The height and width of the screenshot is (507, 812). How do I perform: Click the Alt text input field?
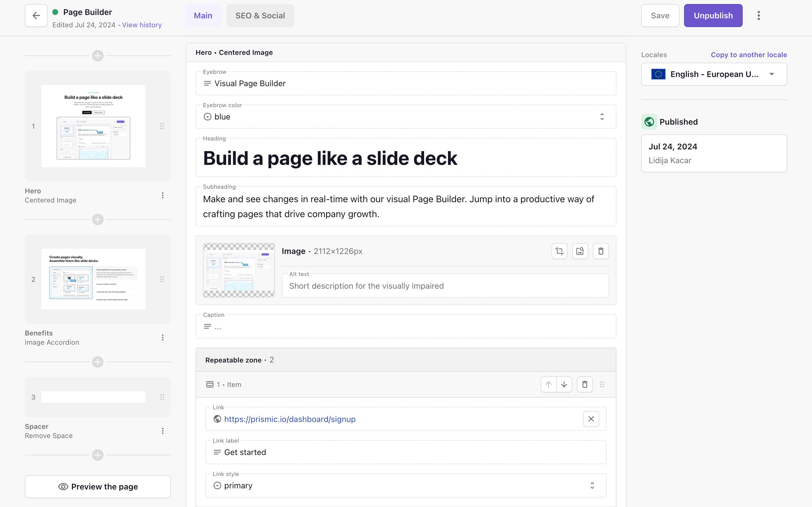coord(445,286)
